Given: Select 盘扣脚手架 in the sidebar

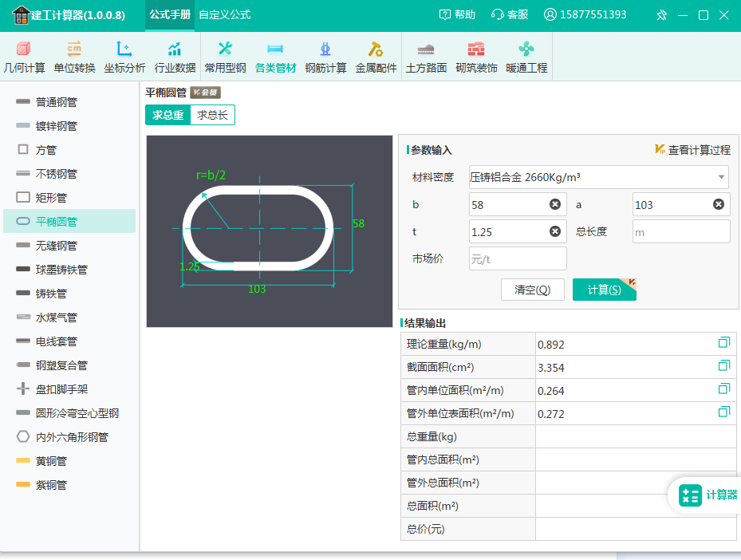Looking at the screenshot, I should (69, 389).
